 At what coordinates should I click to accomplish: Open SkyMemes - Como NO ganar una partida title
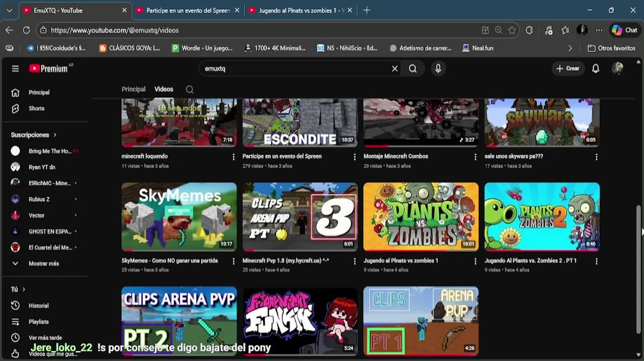170,261
